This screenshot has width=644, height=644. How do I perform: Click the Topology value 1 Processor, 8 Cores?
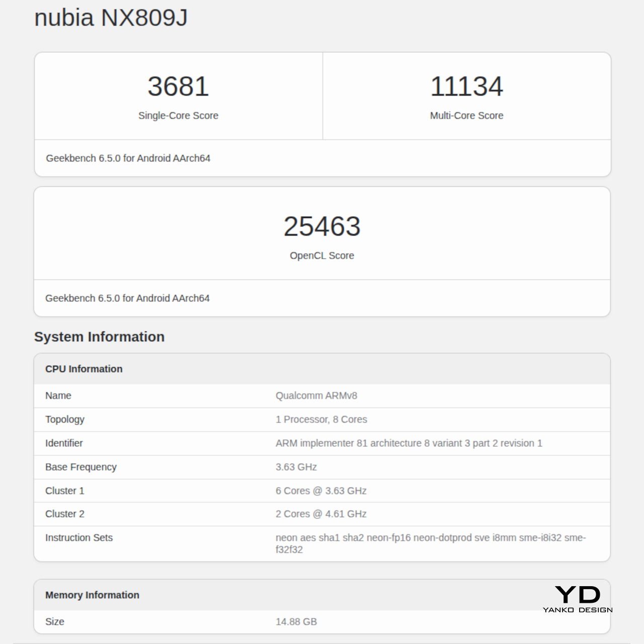coord(321,420)
